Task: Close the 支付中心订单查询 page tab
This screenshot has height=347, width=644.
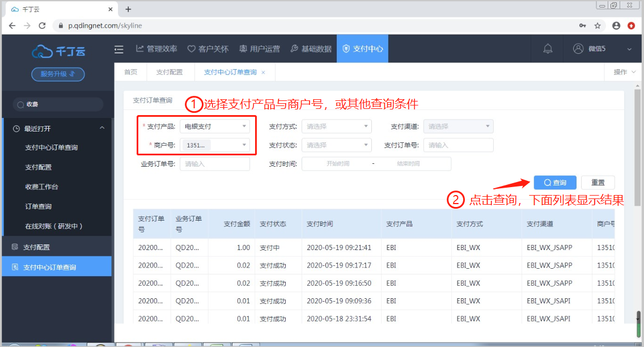Action: coord(263,72)
